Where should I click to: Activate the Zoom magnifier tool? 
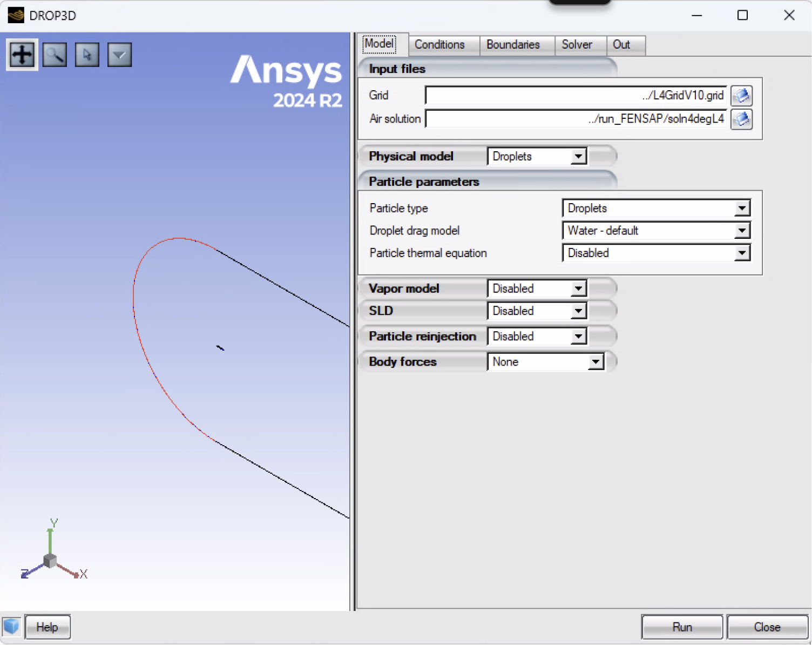54,54
